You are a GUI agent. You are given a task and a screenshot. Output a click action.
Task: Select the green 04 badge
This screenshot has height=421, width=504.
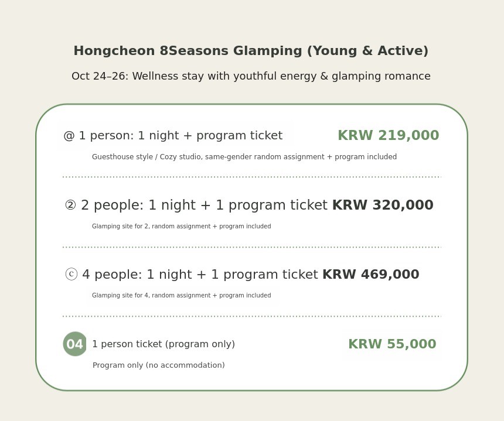pyautogui.click(x=75, y=344)
